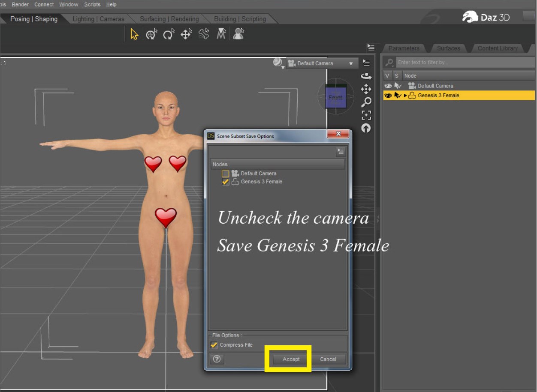Click the viewport Zoom magnifier control

click(366, 102)
